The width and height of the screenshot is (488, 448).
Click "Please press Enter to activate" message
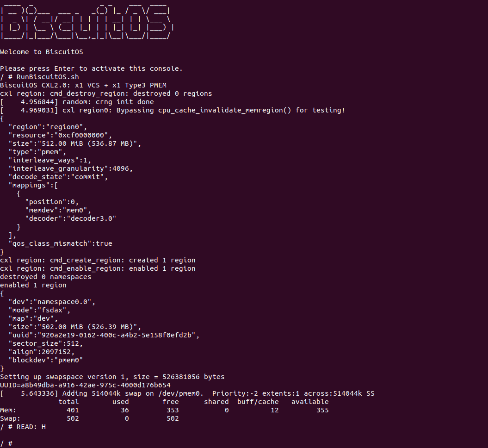[91, 68]
